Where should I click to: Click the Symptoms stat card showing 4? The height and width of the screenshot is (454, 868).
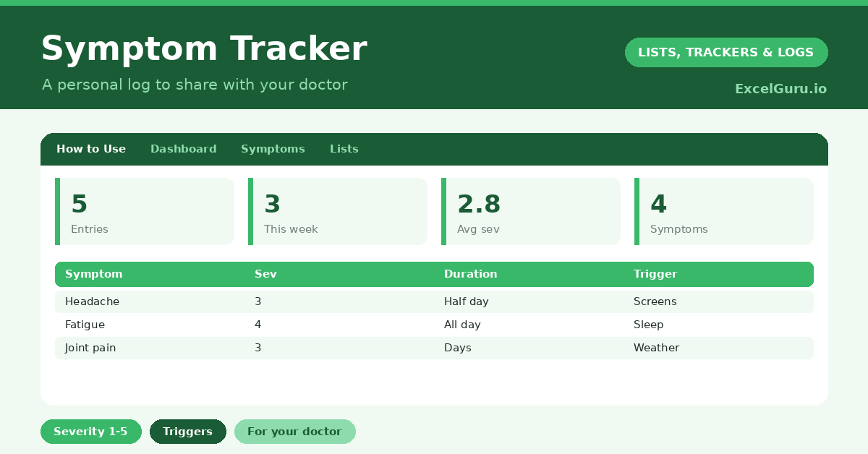(x=724, y=212)
